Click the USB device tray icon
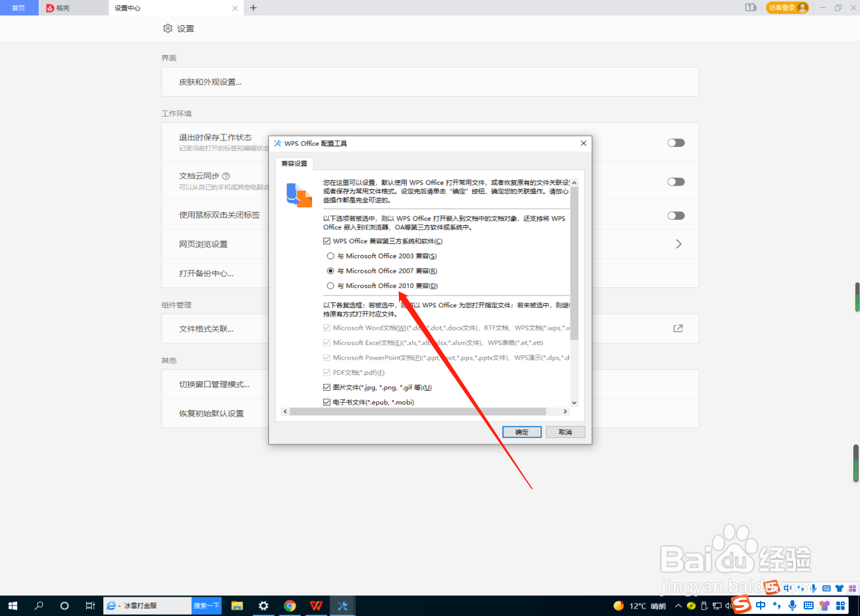Image resolution: width=860 pixels, height=616 pixels. pos(704,605)
